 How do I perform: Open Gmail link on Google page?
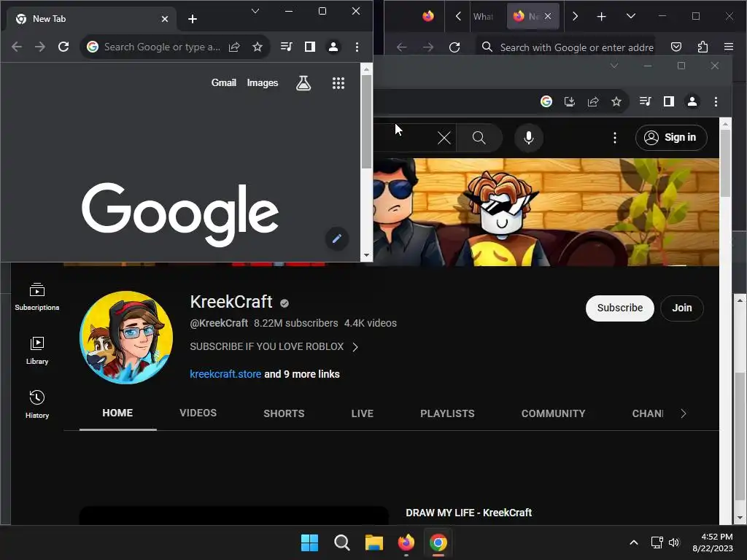[x=223, y=83]
